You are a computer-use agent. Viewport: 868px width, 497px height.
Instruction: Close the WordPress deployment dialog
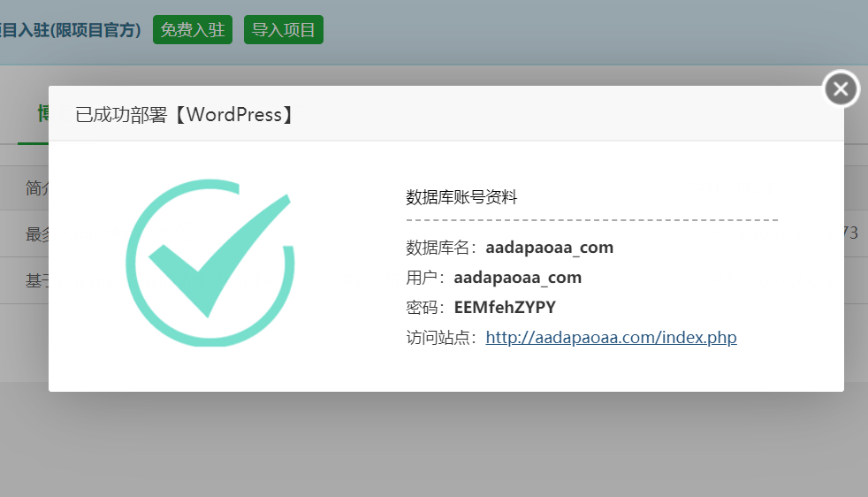coord(841,88)
